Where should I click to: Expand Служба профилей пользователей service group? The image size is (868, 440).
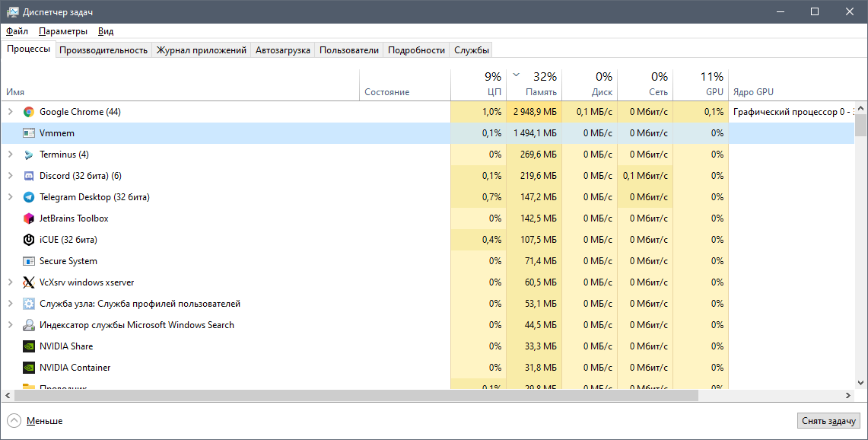10,304
